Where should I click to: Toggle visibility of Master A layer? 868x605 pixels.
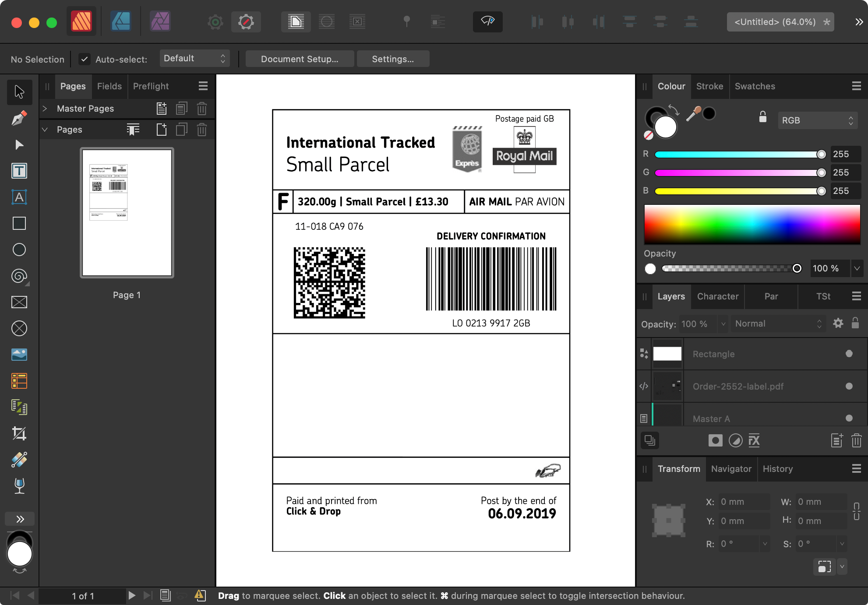[849, 418]
